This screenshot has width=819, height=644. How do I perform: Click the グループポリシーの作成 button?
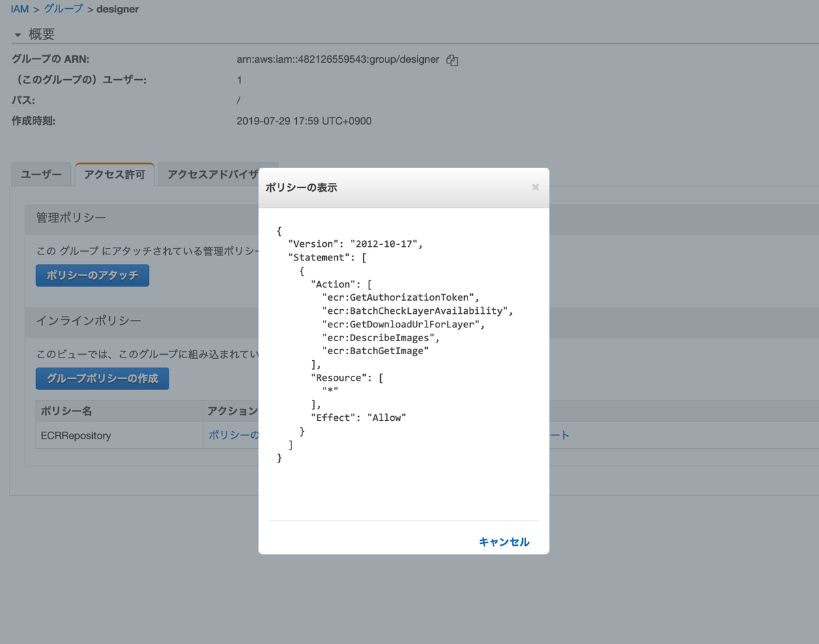point(102,378)
